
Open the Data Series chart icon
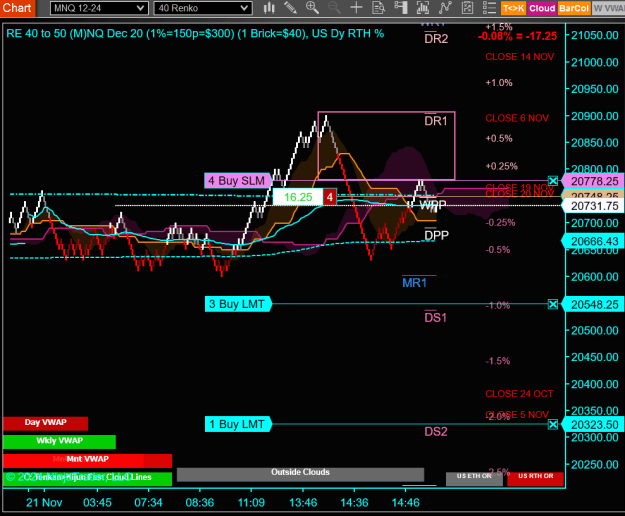tap(423, 8)
